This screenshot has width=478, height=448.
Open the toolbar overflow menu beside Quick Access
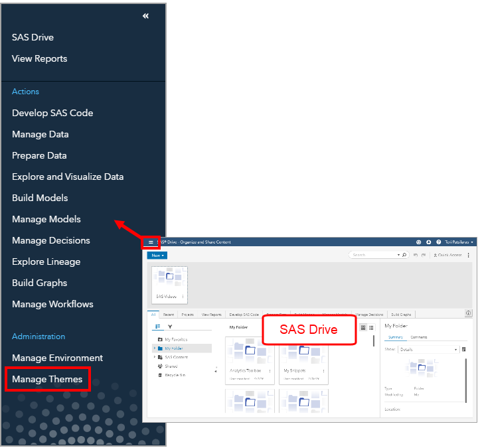[469, 255]
